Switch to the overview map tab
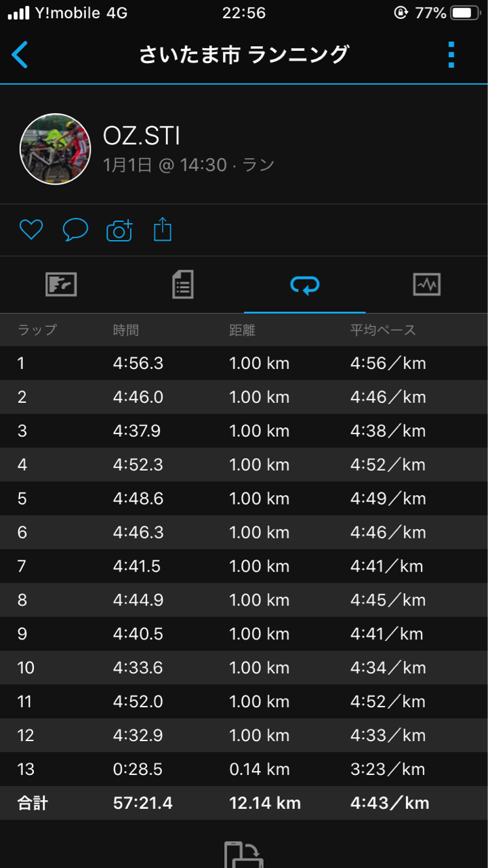 tap(61, 284)
